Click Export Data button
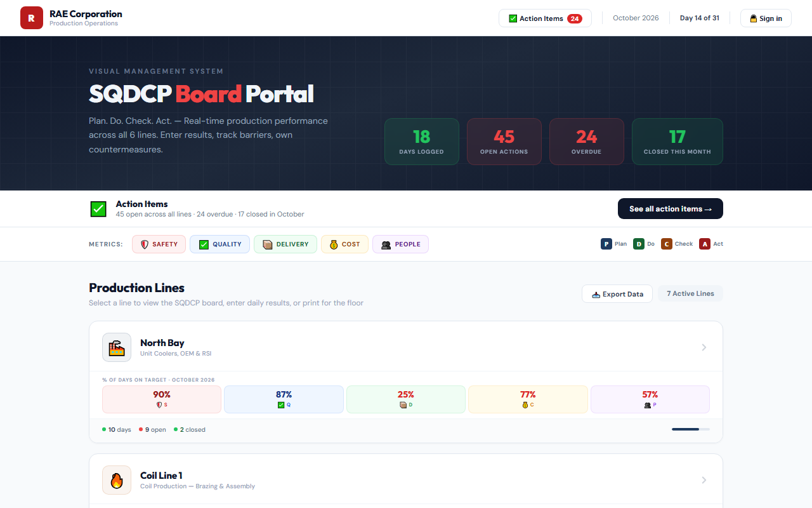812x508 pixels. pyautogui.click(x=617, y=294)
